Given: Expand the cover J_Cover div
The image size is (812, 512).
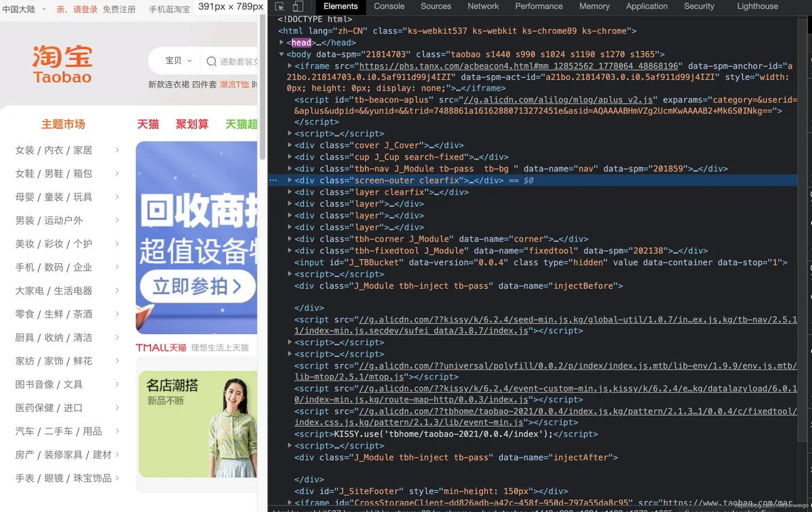Looking at the screenshot, I should (290, 145).
